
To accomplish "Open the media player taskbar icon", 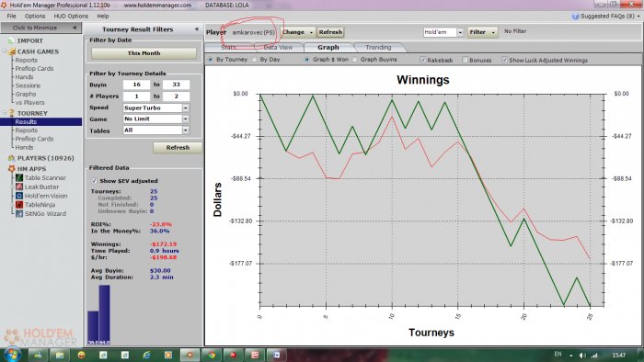I will [x=168, y=355].
